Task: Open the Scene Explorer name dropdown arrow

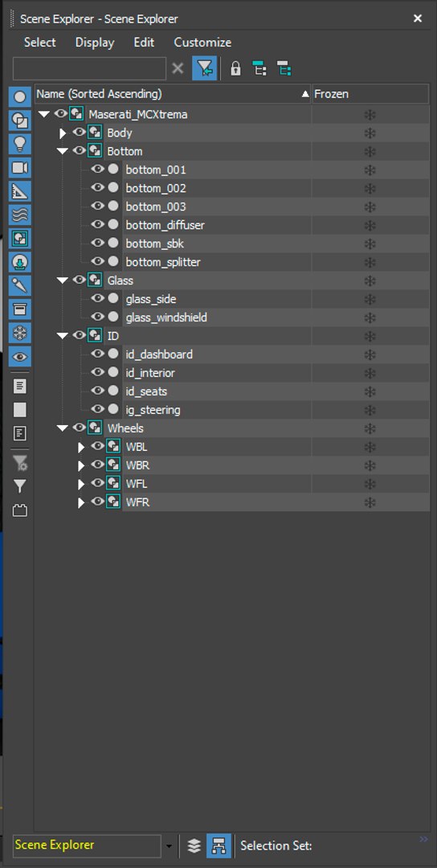Action: point(169,846)
